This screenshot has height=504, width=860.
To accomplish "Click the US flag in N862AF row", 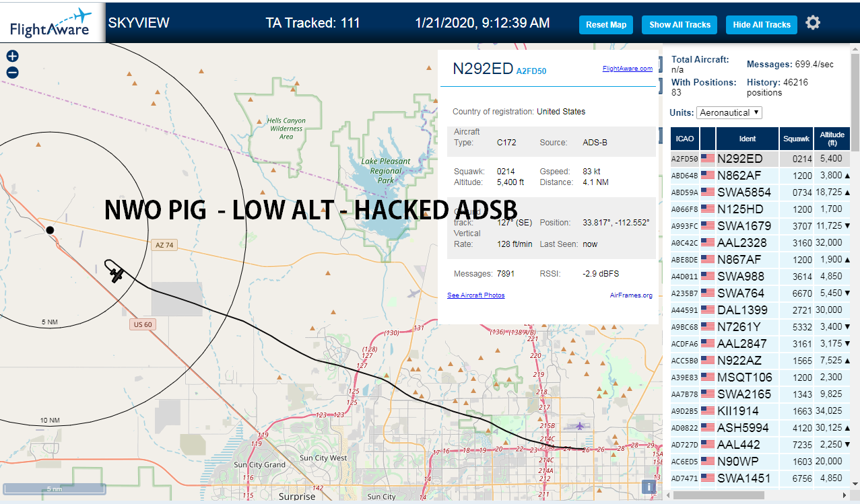I will 708,176.
